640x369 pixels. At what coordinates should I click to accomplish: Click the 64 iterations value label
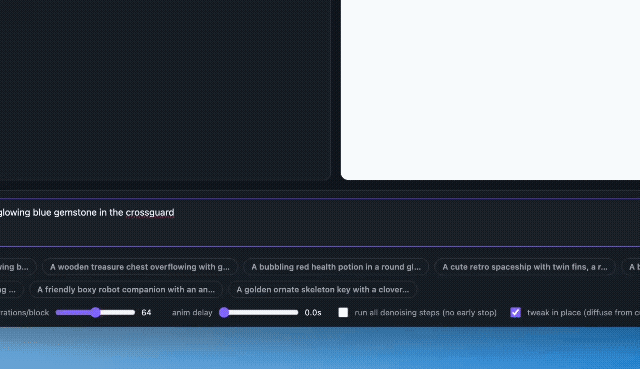tap(146, 313)
